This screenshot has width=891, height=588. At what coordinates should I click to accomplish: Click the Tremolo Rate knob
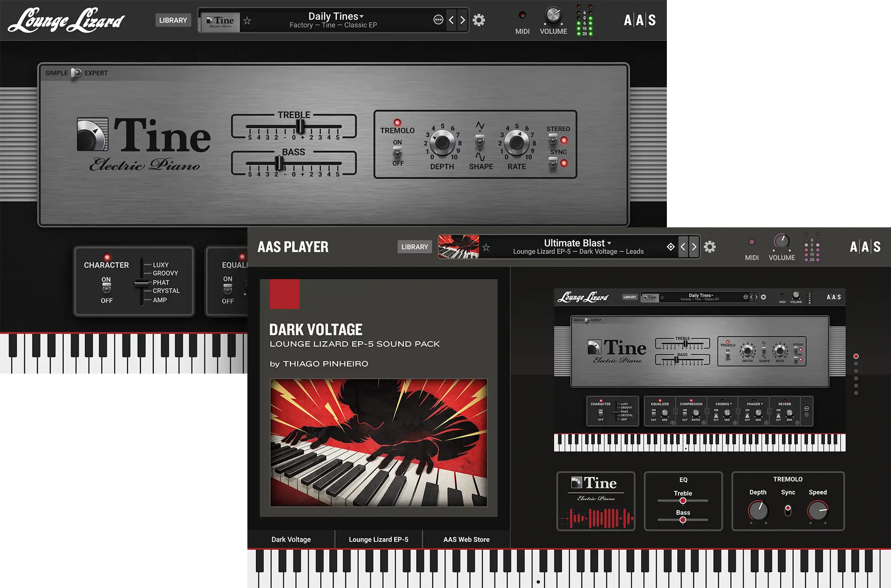click(517, 143)
